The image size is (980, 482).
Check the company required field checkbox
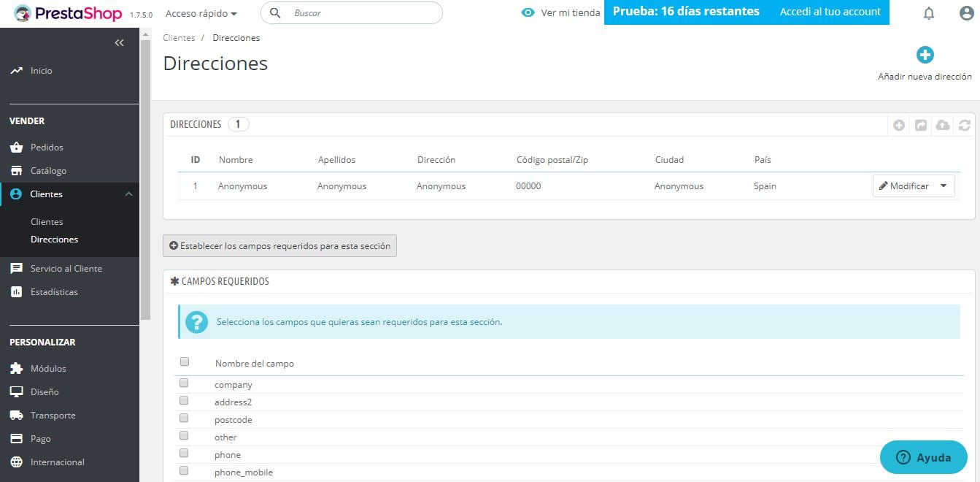(x=184, y=382)
